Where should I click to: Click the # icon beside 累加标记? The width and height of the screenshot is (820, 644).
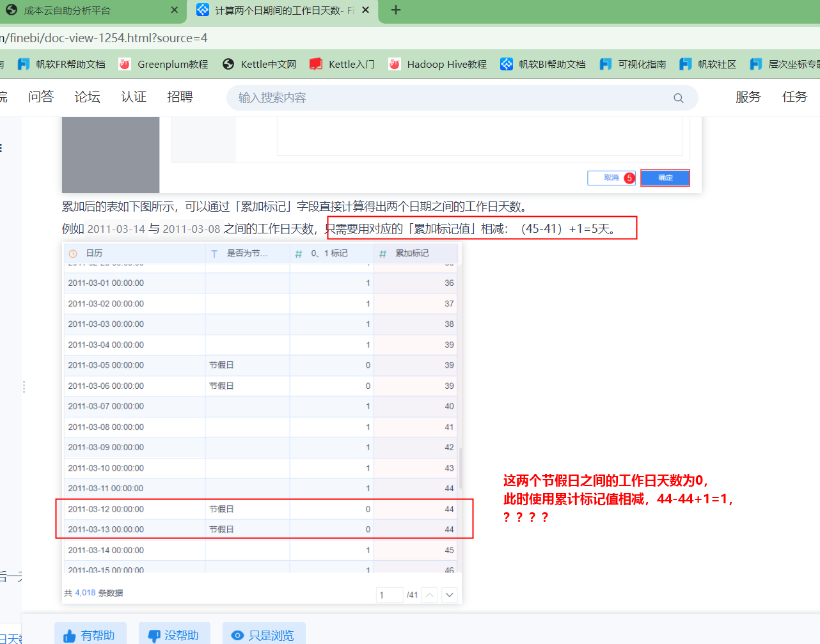382,254
